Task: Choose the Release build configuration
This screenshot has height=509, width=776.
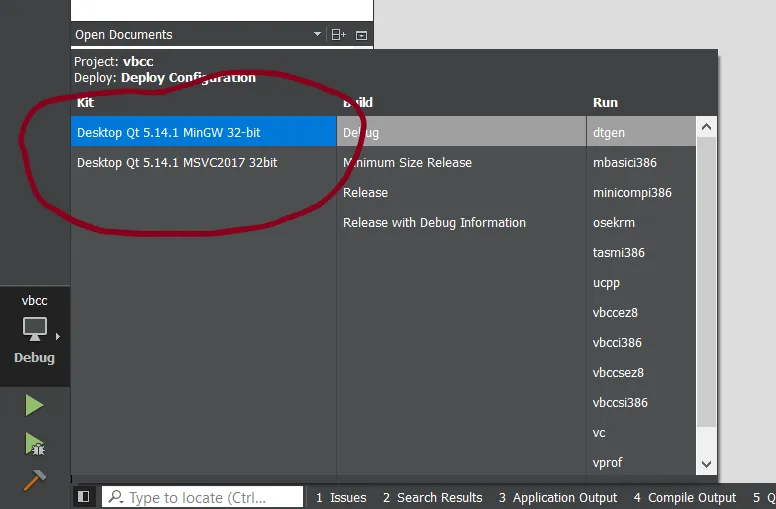Action: click(x=461, y=193)
